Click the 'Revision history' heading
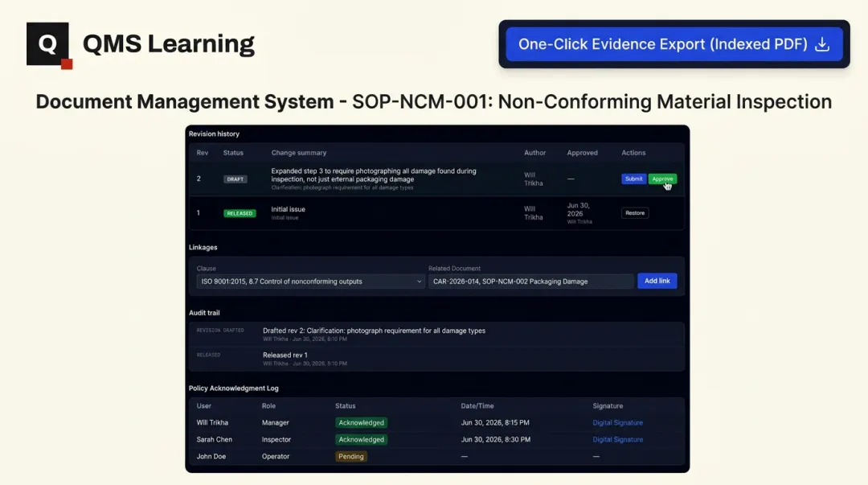Viewport: 868px width, 485px height. (214, 134)
